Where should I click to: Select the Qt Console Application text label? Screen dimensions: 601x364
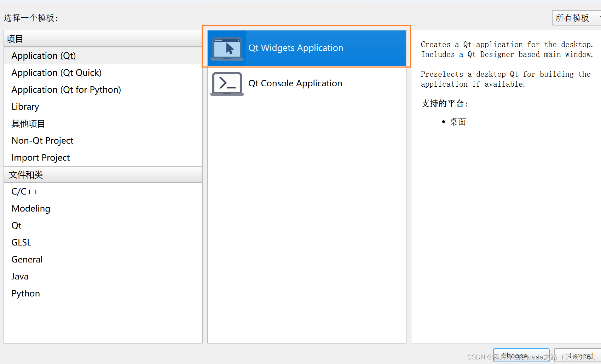(x=295, y=83)
